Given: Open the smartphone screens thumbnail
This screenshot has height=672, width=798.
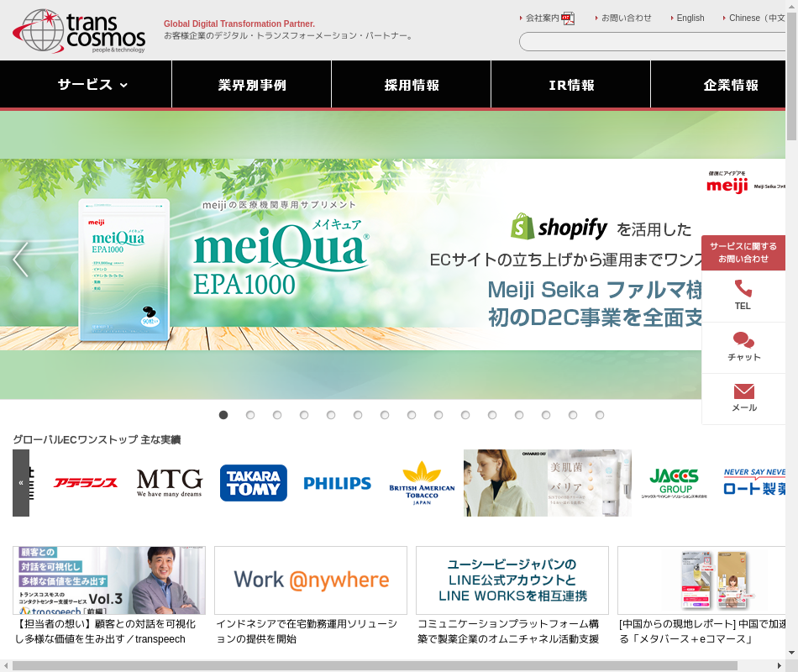Looking at the screenshot, I should [x=702, y=580].
